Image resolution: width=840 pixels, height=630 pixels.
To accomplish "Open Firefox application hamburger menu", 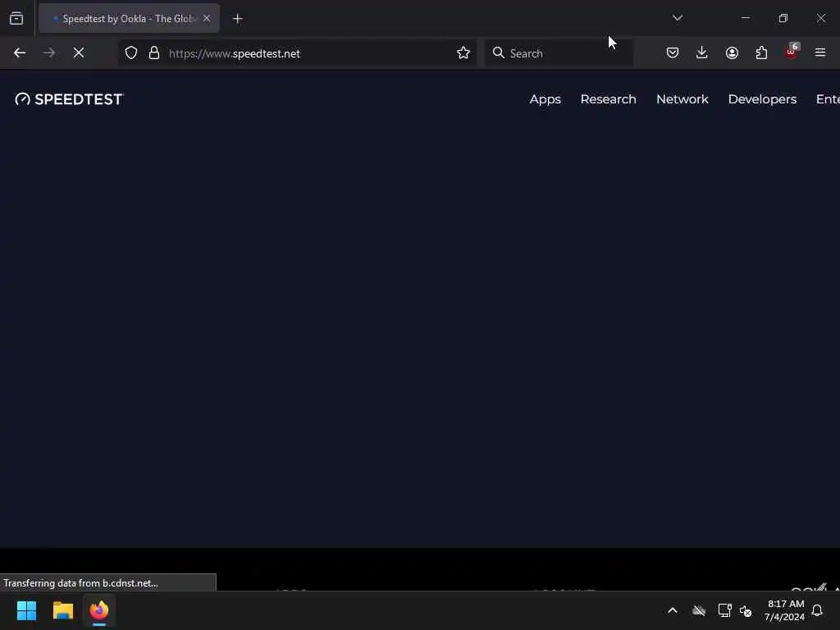I will click(x=820, y=52).
